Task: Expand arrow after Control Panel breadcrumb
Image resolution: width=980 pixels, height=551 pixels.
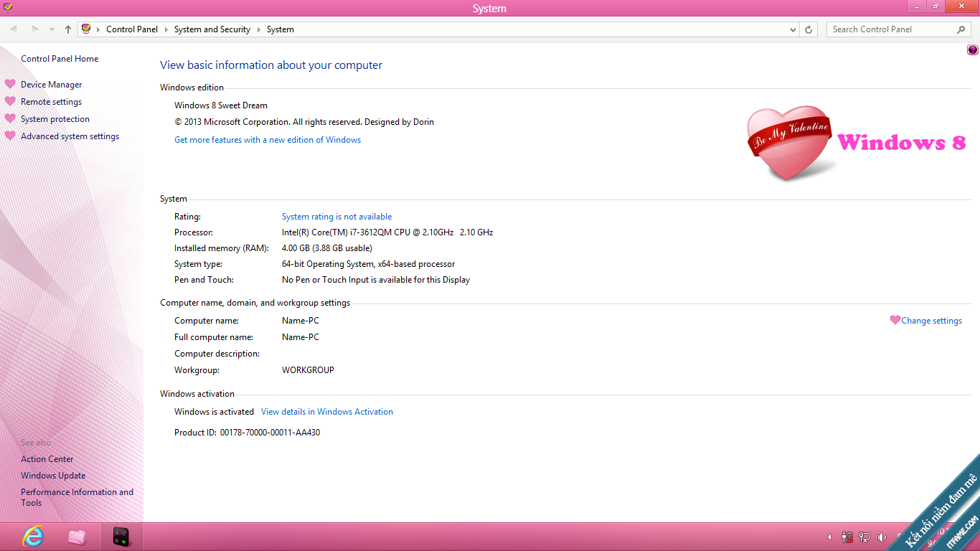Action: 166,29
